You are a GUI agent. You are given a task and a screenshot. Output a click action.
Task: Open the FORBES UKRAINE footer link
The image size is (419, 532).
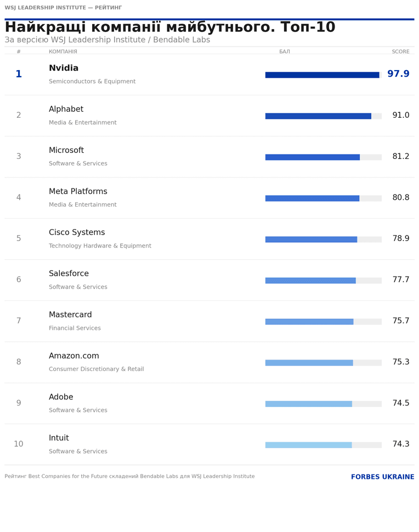(383, 477)
